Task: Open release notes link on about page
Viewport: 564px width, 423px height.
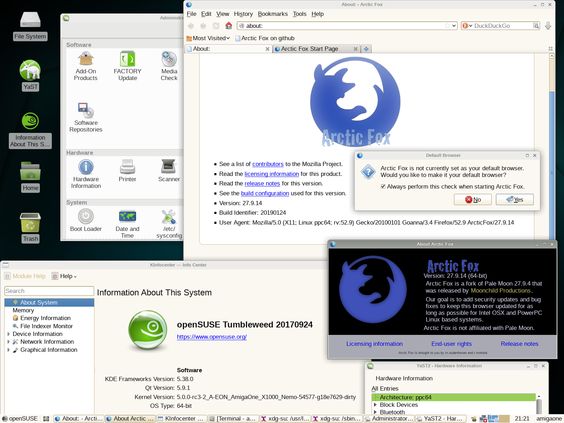Action: (262, 183)
